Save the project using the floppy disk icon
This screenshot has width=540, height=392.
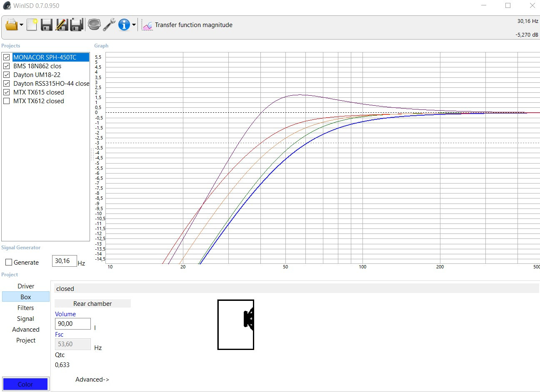(x=46, y=25)
